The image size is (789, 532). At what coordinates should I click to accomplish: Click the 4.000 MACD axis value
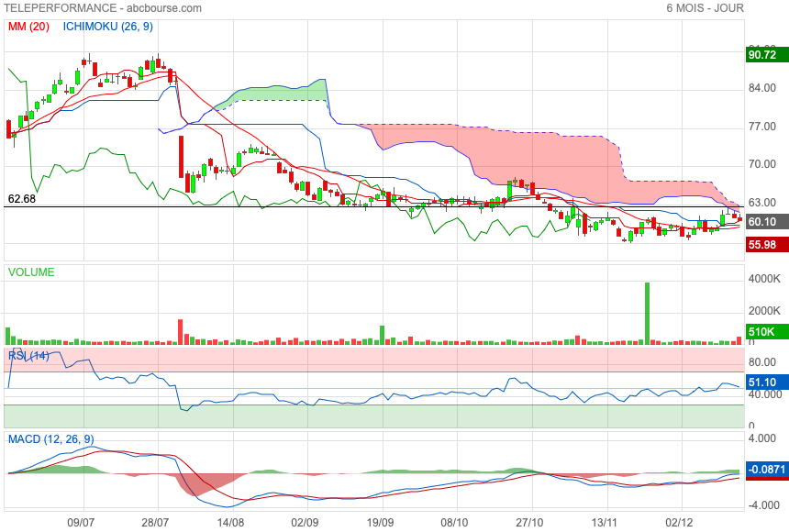[761, 438]
